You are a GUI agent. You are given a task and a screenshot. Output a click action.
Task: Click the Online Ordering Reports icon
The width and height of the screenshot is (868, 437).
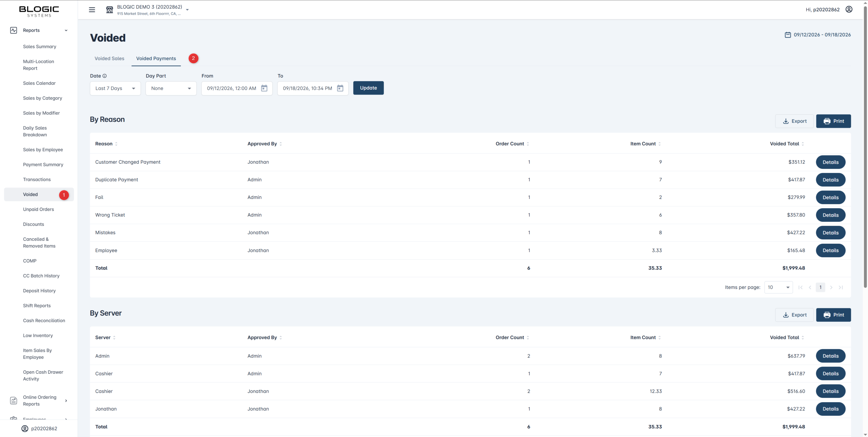tap(14, 400)
